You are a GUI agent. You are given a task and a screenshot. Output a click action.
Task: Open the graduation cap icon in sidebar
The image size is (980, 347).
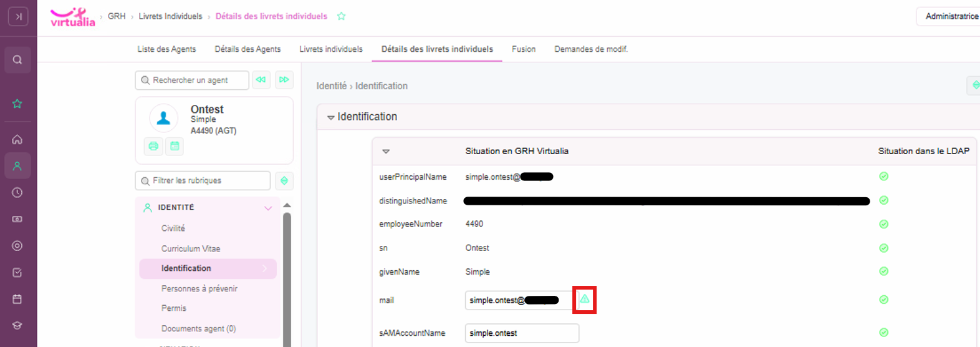[17, 326]
